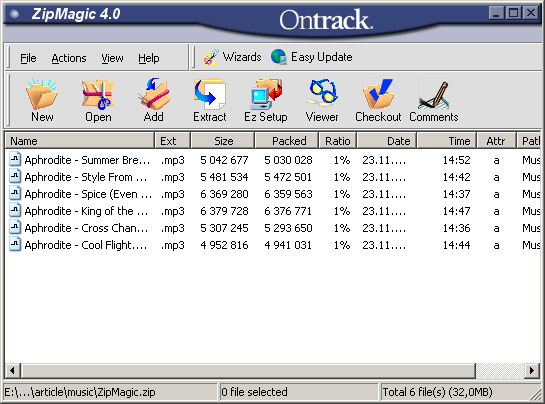
Task: Click packed value 5 472 501
Action: [x=288, y=177]
